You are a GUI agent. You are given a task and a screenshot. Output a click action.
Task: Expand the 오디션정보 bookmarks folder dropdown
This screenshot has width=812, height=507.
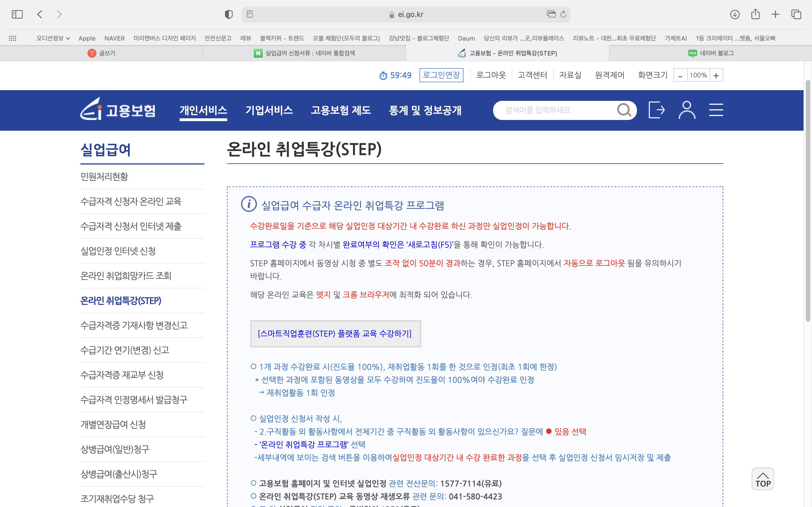click(x=53, y=38)
